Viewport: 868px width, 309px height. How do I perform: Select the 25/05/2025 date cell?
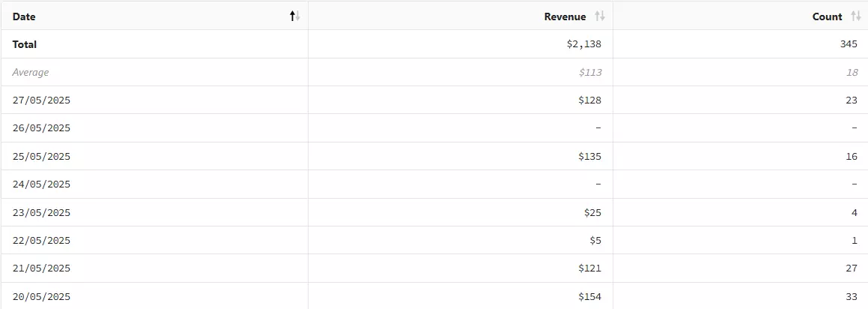point(41,157)
